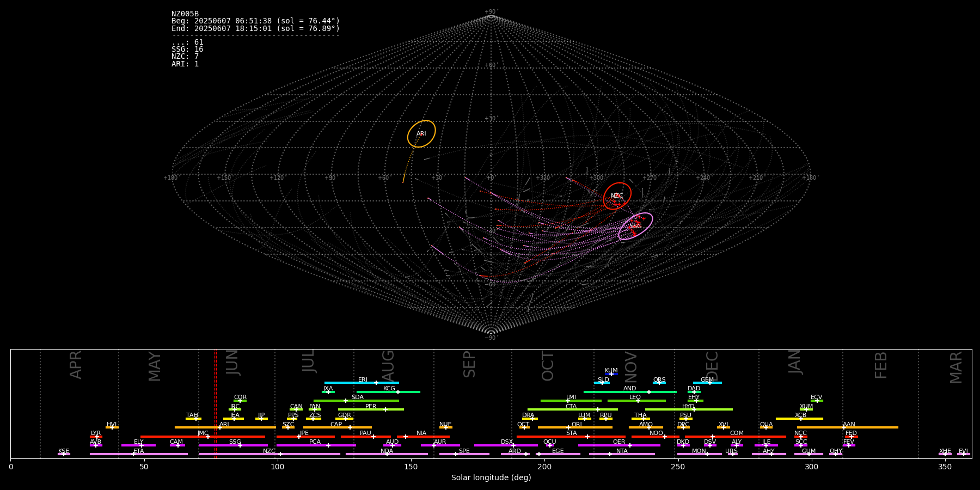Click the 200 tick on solar longitude axis
Viewport: 980px width, 490px height.
tap(544, 467)
